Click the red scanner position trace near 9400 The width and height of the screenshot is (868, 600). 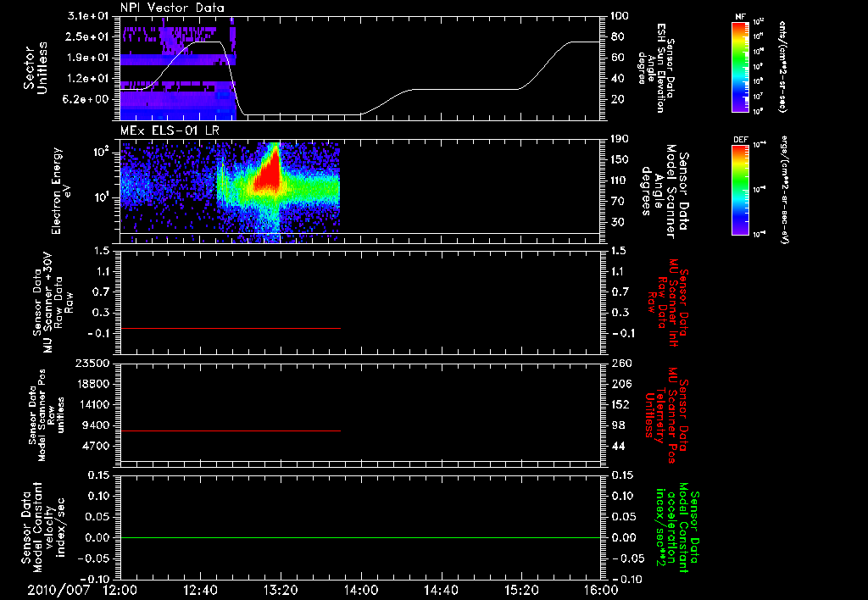click(x=231, y=431)
